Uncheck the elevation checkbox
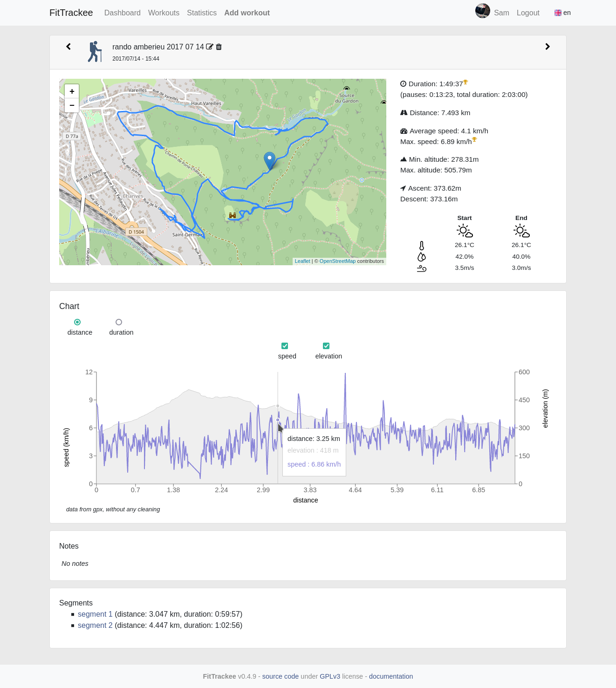The height and width of the screenshot is (688, 616). click(x=326, y=346)
